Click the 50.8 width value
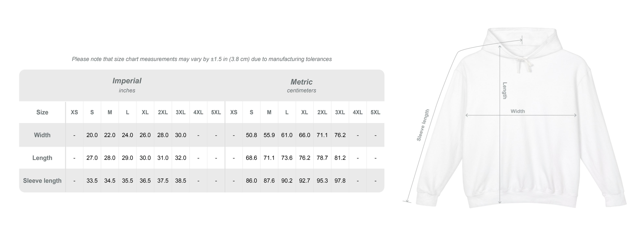 coord(251,135)
